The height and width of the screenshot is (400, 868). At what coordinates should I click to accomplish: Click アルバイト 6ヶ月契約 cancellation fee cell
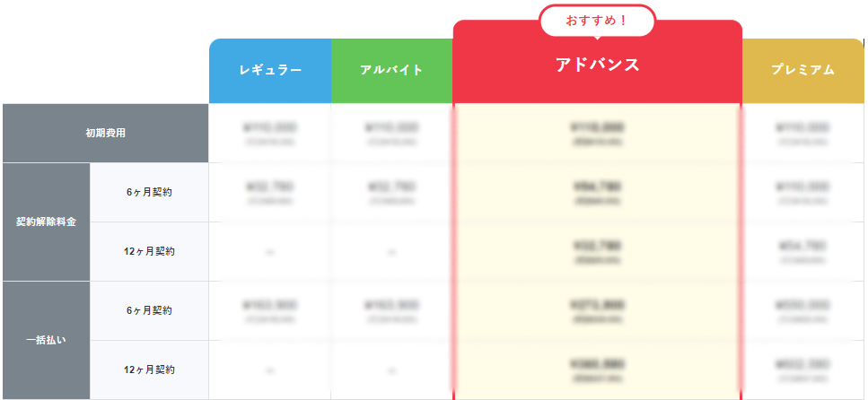tap(392, 193)
